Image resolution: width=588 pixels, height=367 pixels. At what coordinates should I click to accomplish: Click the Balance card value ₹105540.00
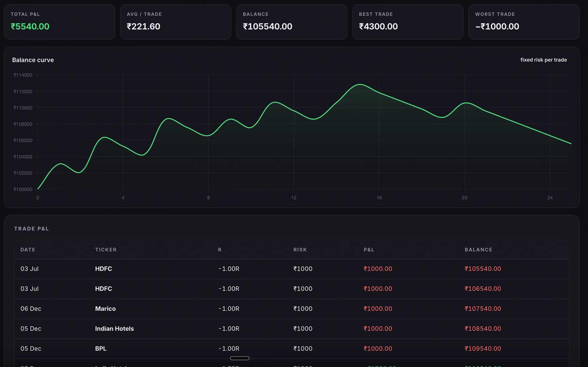pyautogui.click(x=267, y=26)
